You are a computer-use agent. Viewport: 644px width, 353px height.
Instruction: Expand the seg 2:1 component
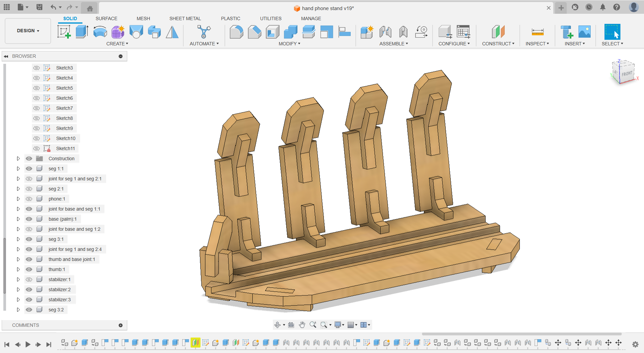pos(18,189)
